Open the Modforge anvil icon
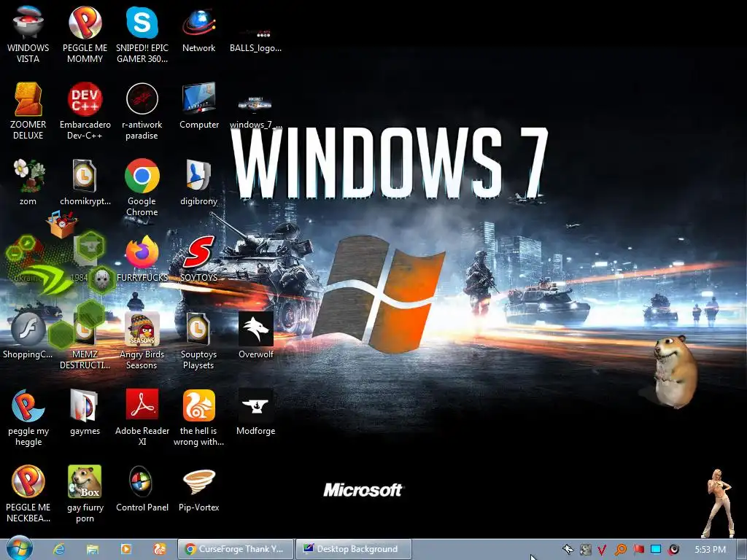747x560 pixels. pos(256,413)
